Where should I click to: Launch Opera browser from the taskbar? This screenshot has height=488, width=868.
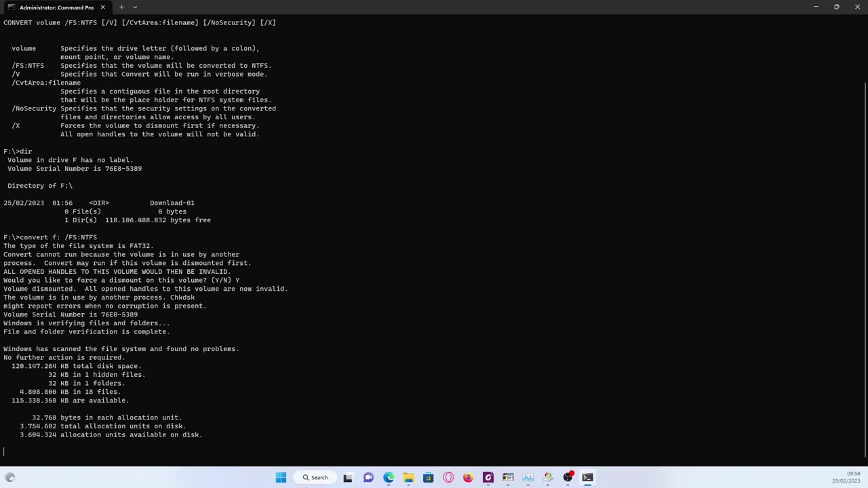click(x=448, y=477)
